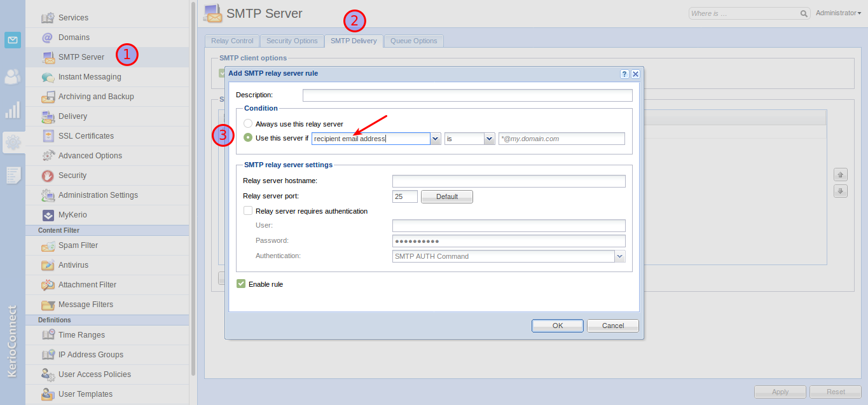The height and width of the screenshot is (405, 868).
Task: Open the status bar-chart icon in left rail
Action: pos(13,111)
